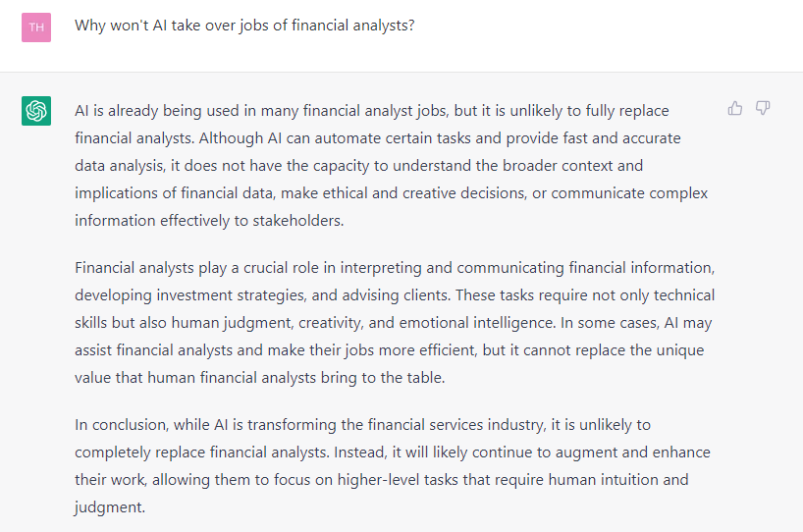Click the paragraph starting 'AI is already being used'
The image size is (803, 532).
391,165
